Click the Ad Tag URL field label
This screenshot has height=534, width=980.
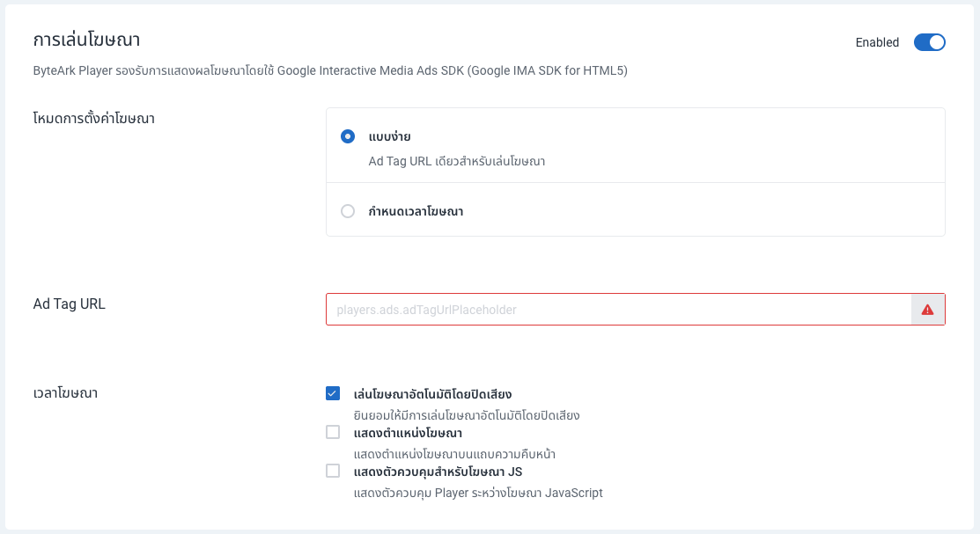coord(69,304)
